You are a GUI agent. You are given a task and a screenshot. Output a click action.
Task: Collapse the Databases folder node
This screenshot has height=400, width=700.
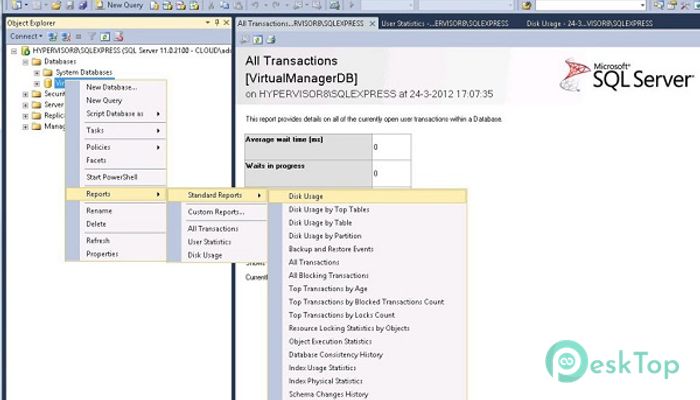tap(25, 62)
